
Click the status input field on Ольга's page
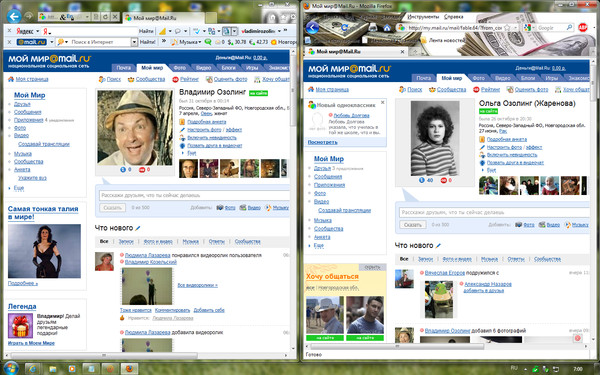pyautogui.click(x=494, y=212)
